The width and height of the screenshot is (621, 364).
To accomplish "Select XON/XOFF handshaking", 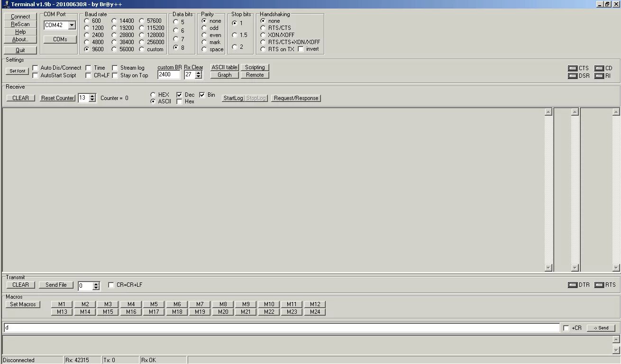I will point(263,35).
